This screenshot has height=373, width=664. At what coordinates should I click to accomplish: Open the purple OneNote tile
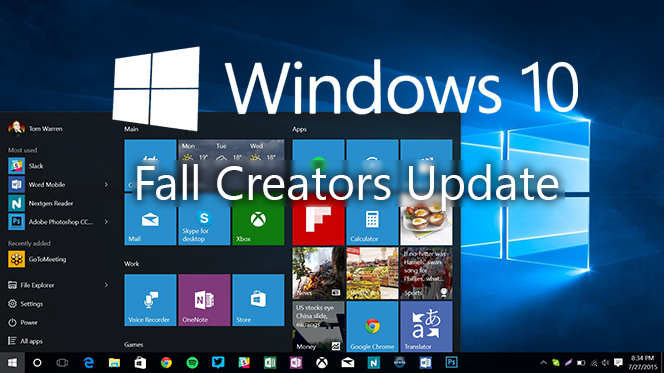(x=204, y=300)
